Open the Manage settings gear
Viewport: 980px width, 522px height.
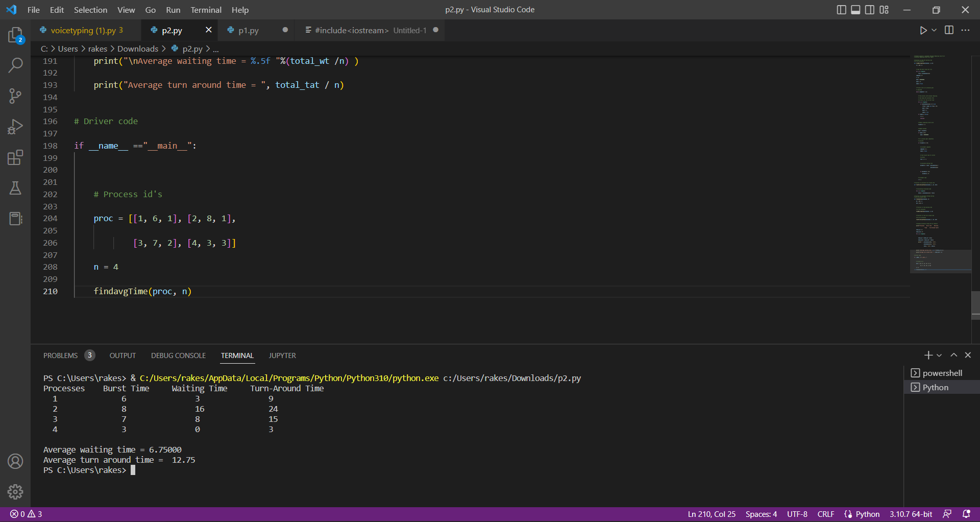[15, 492]
